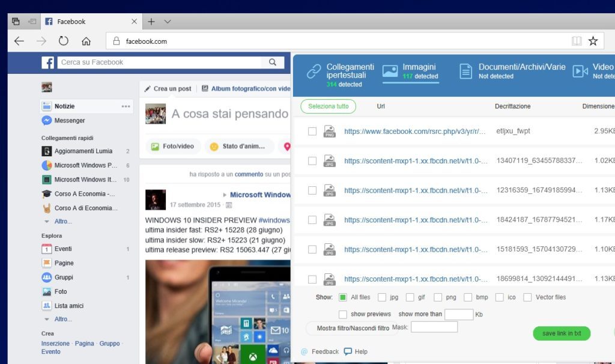This screenshot has width=615, height=364.
Task: Click the Gruppo link under Crea
Action: [109, 343]
